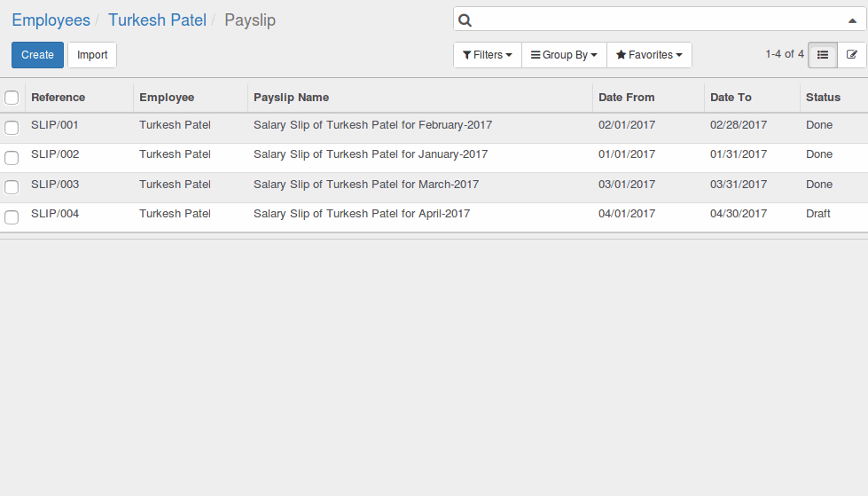The width and height of the screenshot is (868, 496).
Task: Expand search options arrow icon
Action: [x=853, y=20]
